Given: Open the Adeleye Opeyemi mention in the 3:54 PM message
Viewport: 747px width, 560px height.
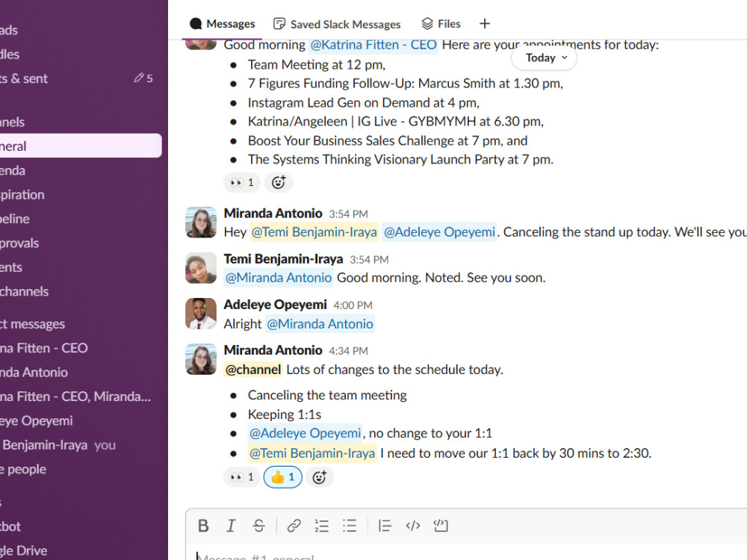Looking at the screenshot, I should [439, 232].
